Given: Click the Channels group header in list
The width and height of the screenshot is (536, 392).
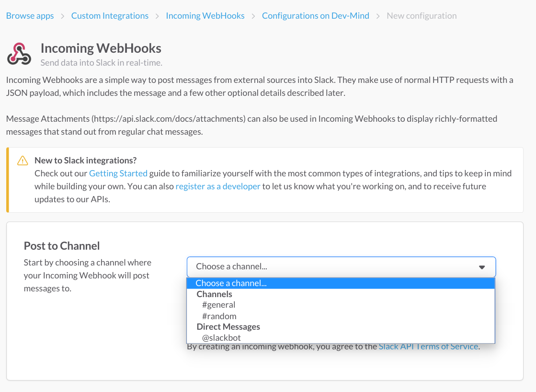Looking at the screenshot, I should coord(214,294).
